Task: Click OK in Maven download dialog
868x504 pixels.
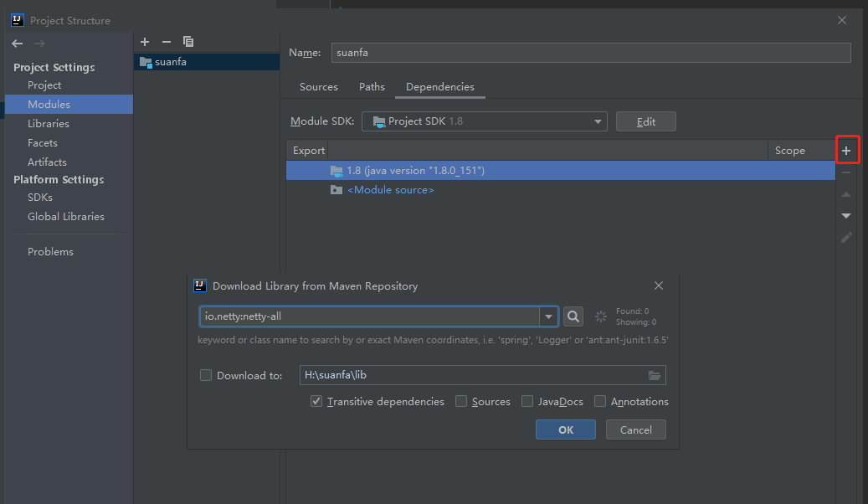Action: coord(566,429)
